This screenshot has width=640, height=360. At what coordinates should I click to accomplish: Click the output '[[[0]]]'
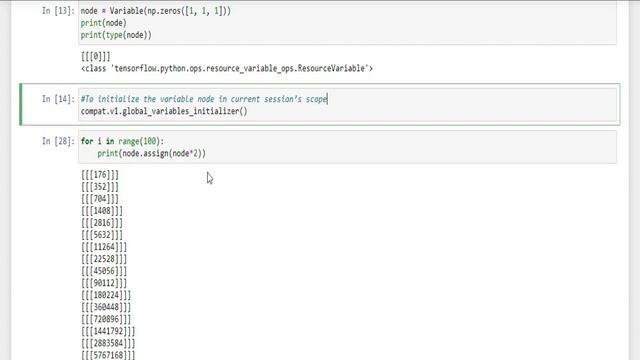96,56
